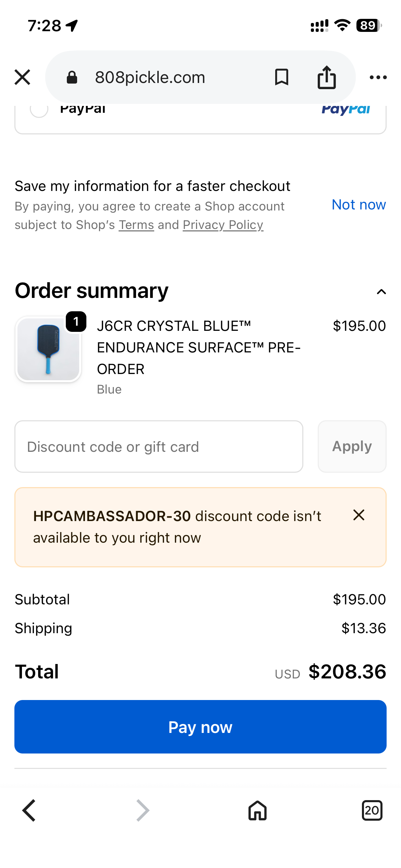Tap the home icon in the bottom bar
The width and height of the screenshot is (401, 868).
point(257,810)
